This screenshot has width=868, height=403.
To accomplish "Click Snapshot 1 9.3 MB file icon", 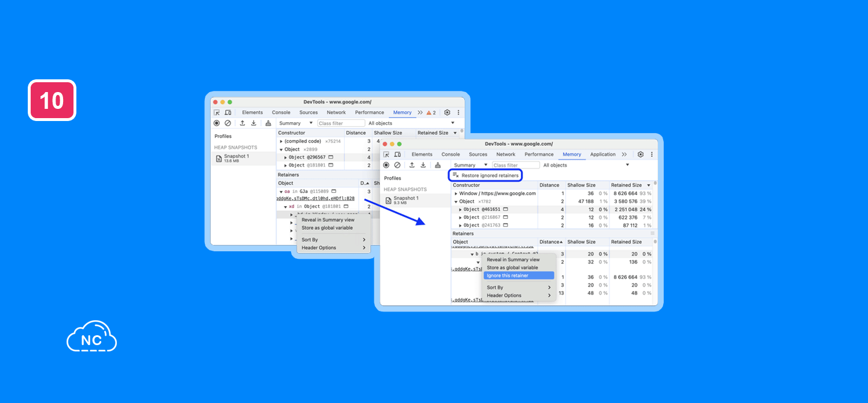I will 388,200.
